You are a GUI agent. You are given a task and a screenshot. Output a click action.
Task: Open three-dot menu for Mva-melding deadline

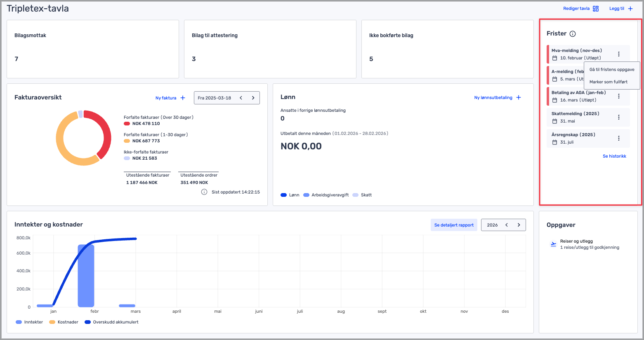click(x=618, y=54)
